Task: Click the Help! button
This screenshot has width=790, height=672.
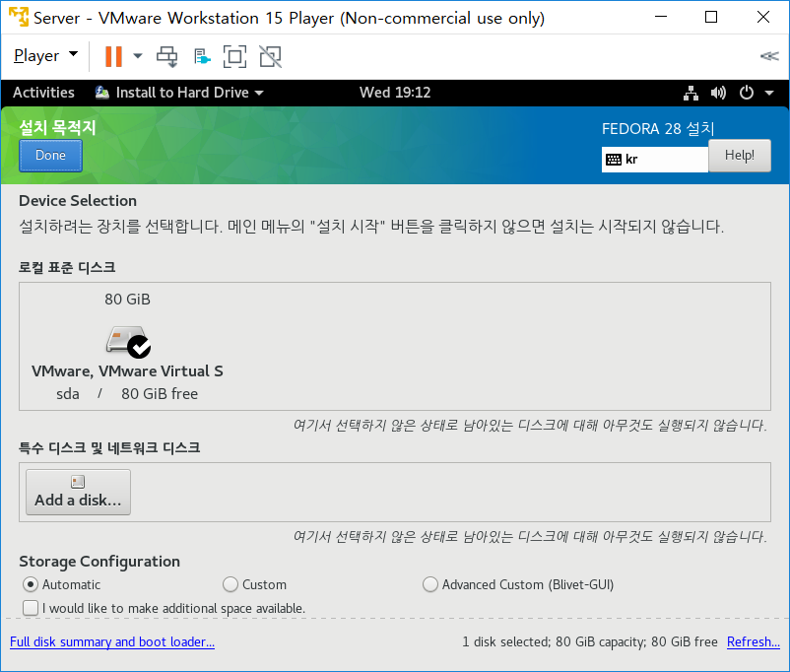Action: tap(739, 156)
